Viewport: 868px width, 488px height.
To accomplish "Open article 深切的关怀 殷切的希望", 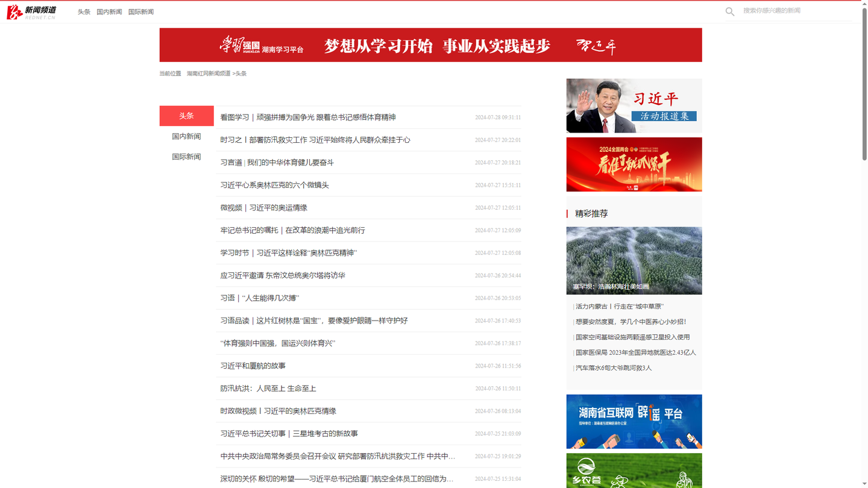I will coord(337,479).
